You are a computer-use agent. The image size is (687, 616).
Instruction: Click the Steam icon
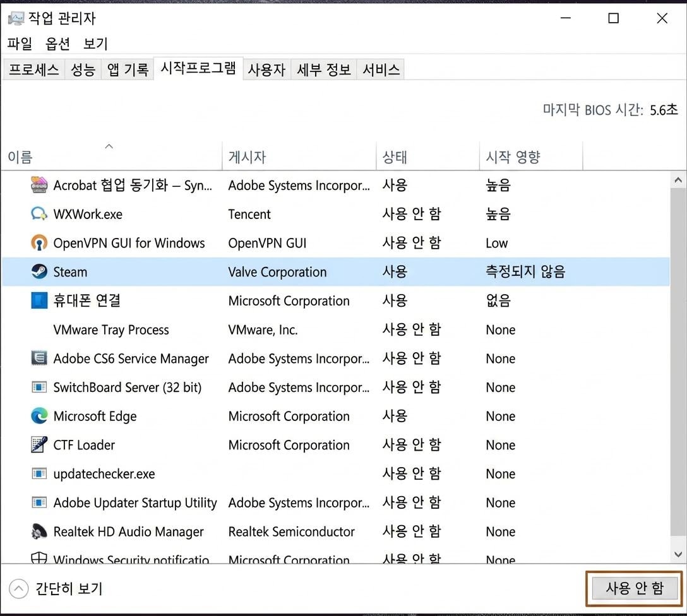(39, 272)
